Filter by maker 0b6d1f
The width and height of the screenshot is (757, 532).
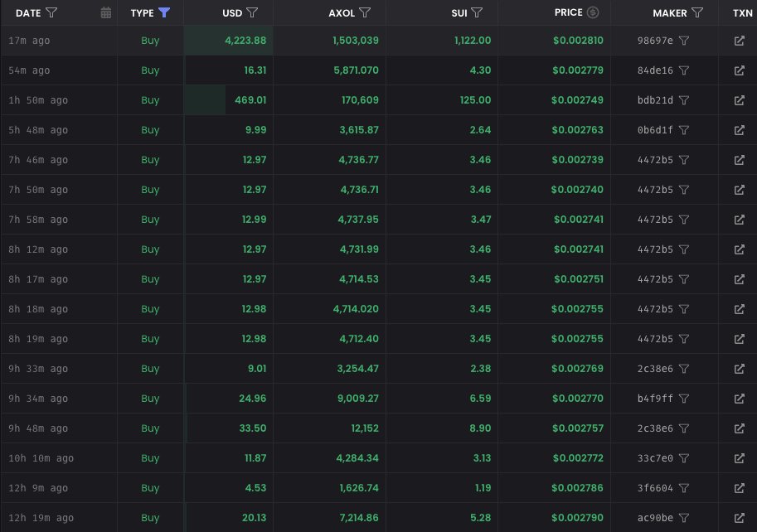click(683, 130)
